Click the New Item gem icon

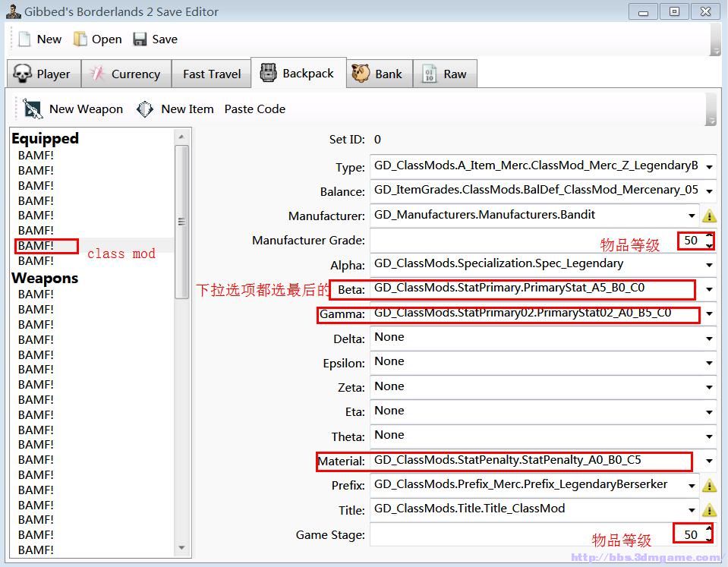click(144, 109)
